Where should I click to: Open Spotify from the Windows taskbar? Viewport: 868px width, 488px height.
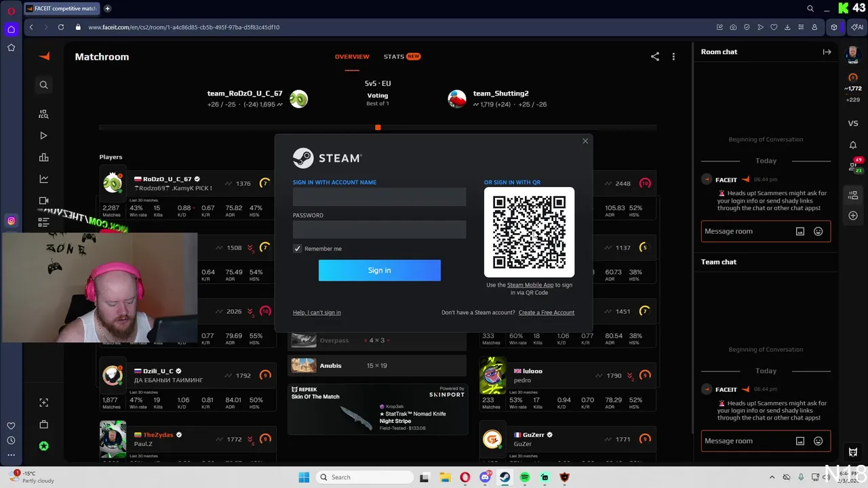click(x=525, y=477)
